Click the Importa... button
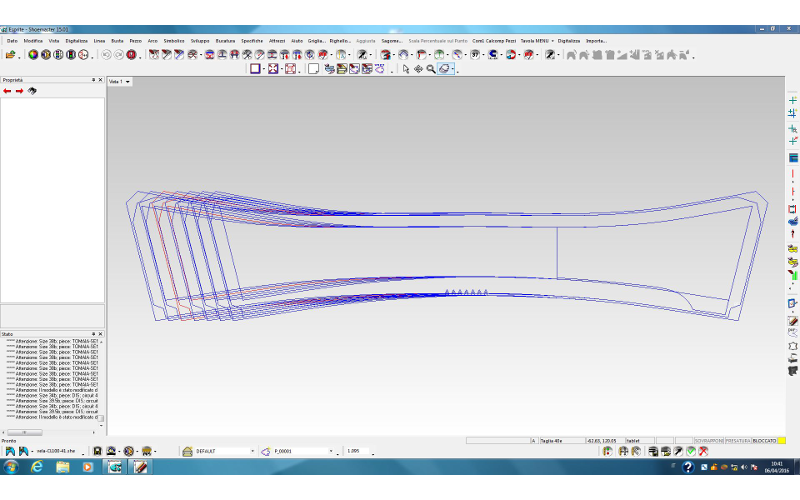800x500 pixels. pos(596,40)
